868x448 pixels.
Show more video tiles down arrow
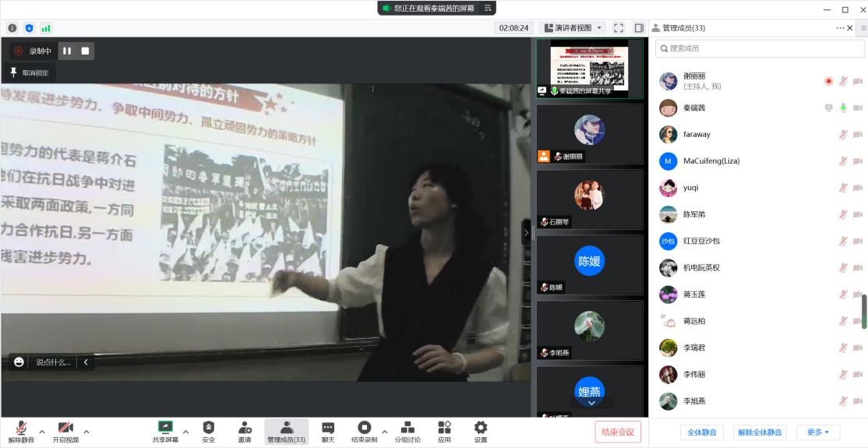pyautogui.click(x=591, y=403)
